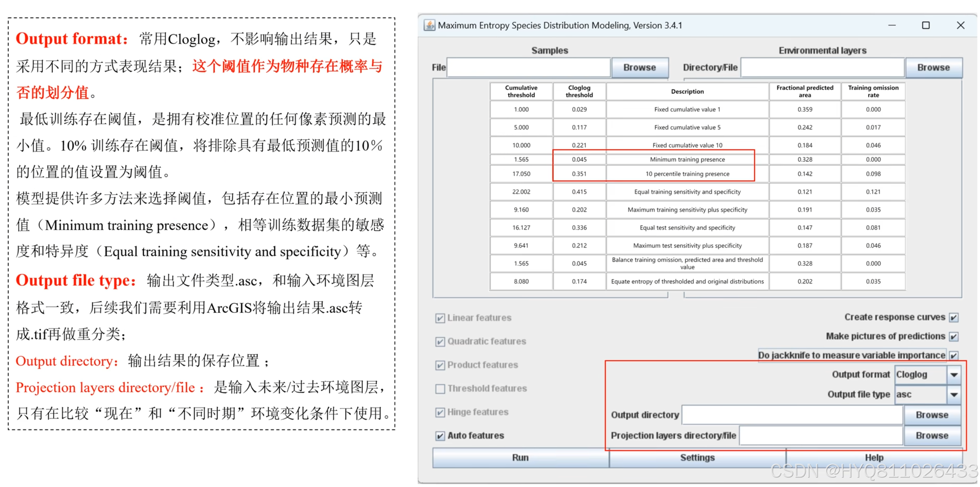Click the MaxEnt Java app icon in the title bar
Viewport: 980px width, 487px height.
tap(429, 26)
